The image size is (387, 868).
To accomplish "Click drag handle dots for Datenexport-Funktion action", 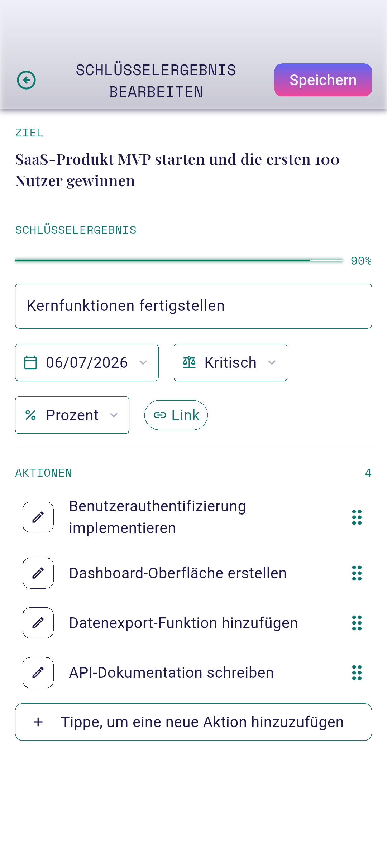I will coord(357,623).
